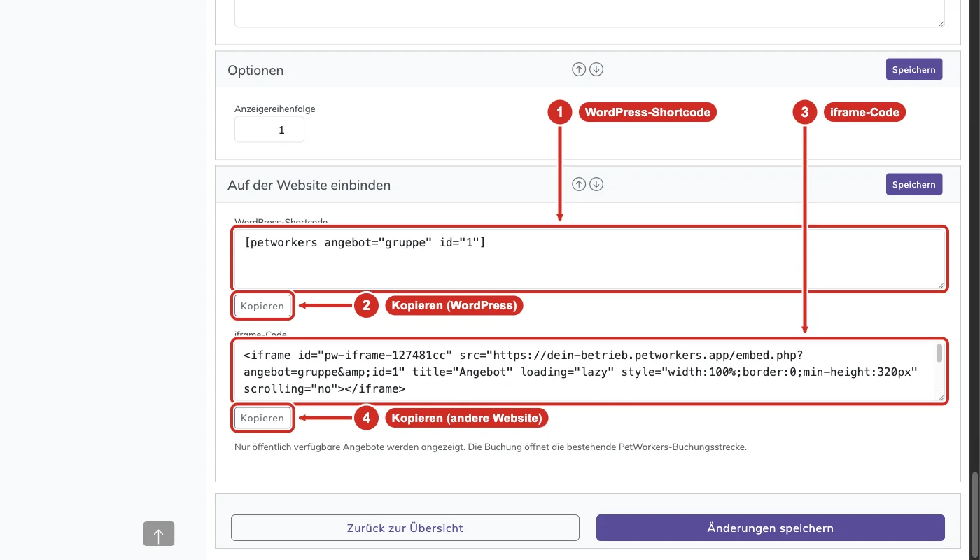Click the 'Auf der Website einbinden' heading
980x560 pixels.
coord(309,185)
